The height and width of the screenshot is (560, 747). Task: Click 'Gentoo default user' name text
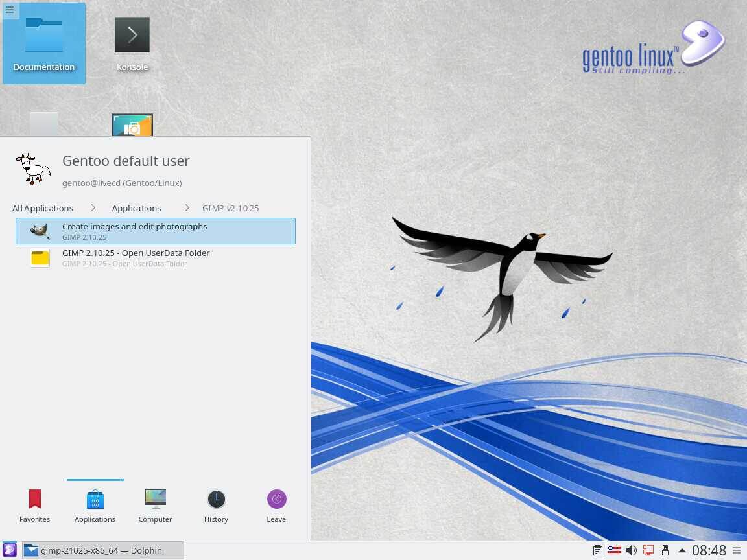pyautogui.click(x=126, y=161)
